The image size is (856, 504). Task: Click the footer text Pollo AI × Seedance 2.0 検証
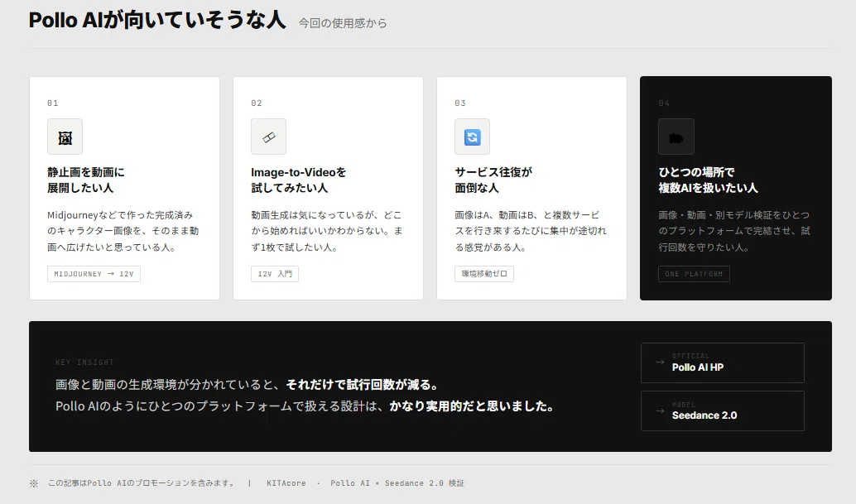pyautogui.click(x=397, y=483)
